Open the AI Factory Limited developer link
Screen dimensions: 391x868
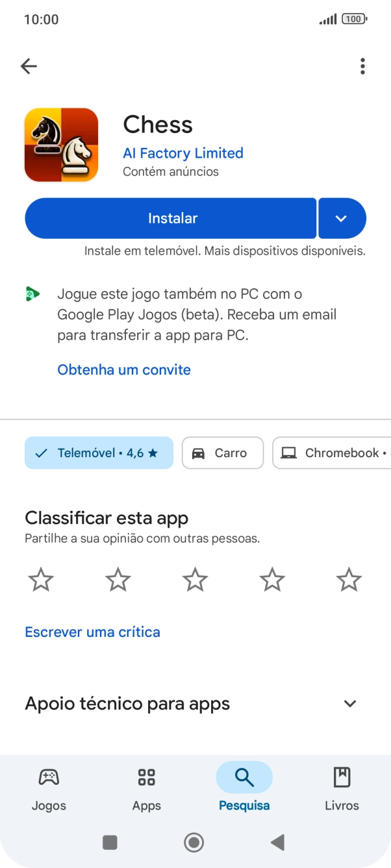pyautogui.click(x=183, y=153)
